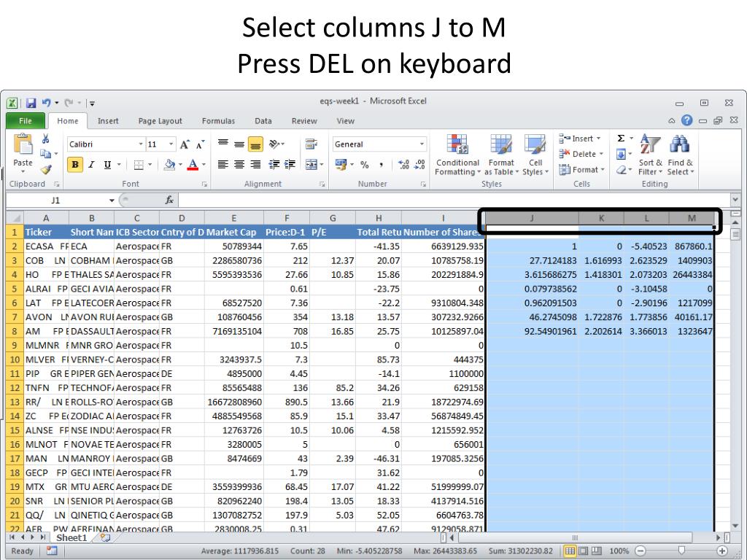The width and height of the screenshot is (747, 560).
Task: Click zoom out minus button
Action: 640,551
